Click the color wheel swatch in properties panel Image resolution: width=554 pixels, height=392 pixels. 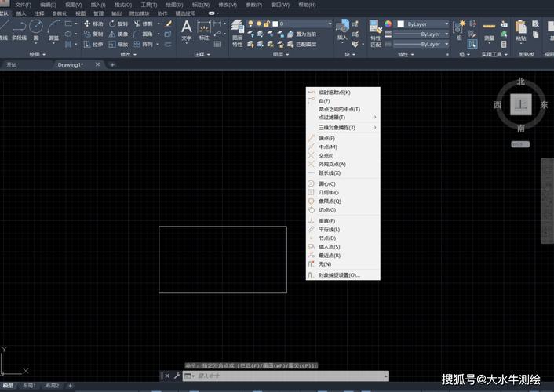(x=388, y=24)
